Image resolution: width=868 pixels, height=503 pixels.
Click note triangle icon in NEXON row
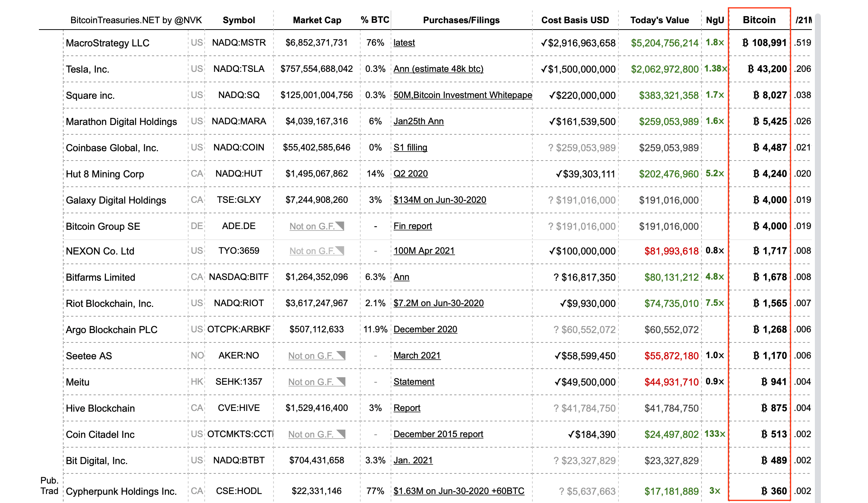[x=340, y=250]
